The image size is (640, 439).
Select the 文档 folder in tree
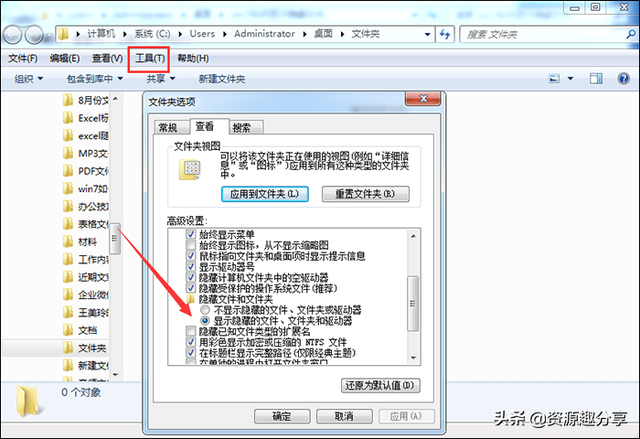(80, 330)
